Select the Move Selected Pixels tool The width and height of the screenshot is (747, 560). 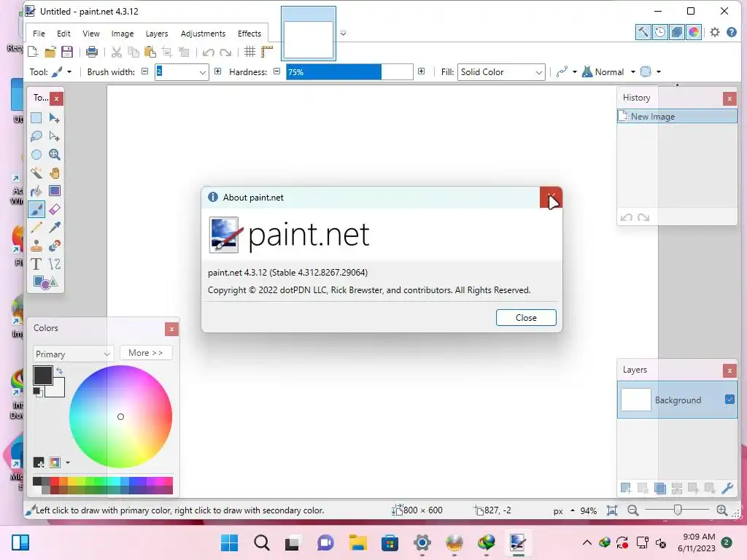[54, 118]
